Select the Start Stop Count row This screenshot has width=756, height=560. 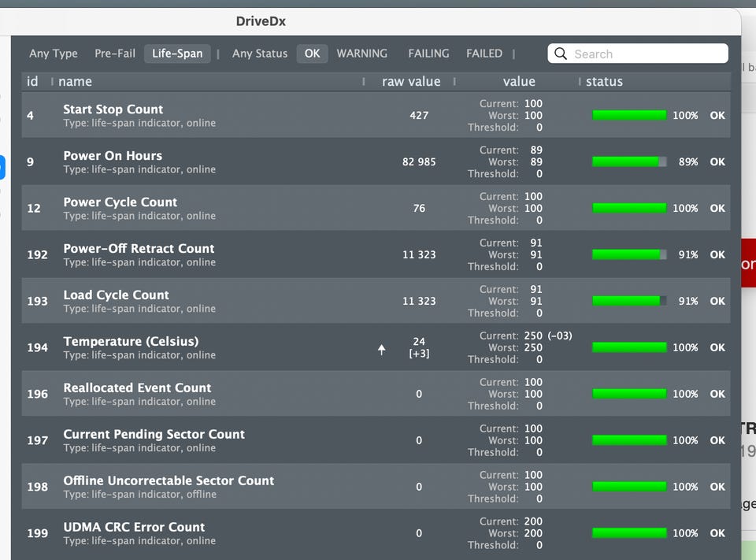coord(376,115)
